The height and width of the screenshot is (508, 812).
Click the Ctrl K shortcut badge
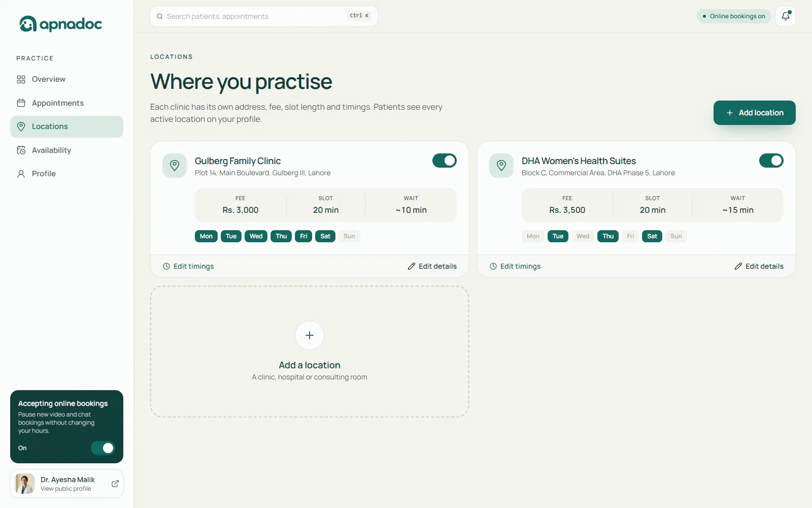point(359,16)
